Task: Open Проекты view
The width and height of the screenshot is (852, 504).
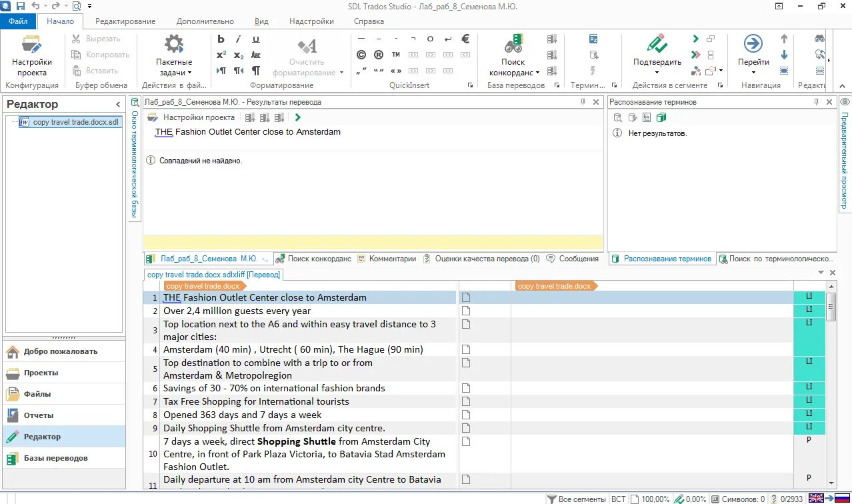Action: click(x=63, y=373)
